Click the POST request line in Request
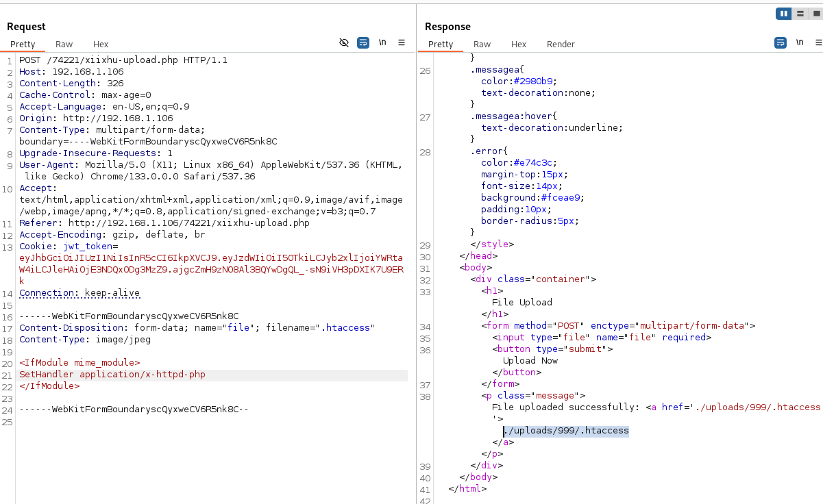This screenshot has height=504, width=823. click(x=123, y=60)
